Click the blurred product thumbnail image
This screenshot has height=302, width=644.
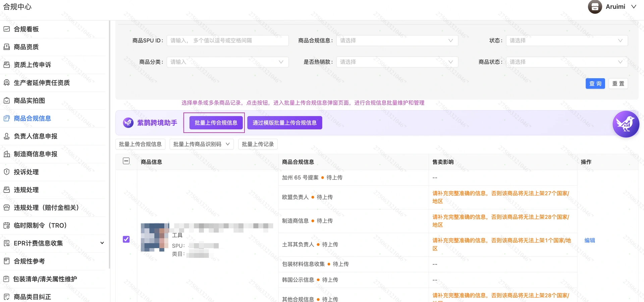coord(155,237)
